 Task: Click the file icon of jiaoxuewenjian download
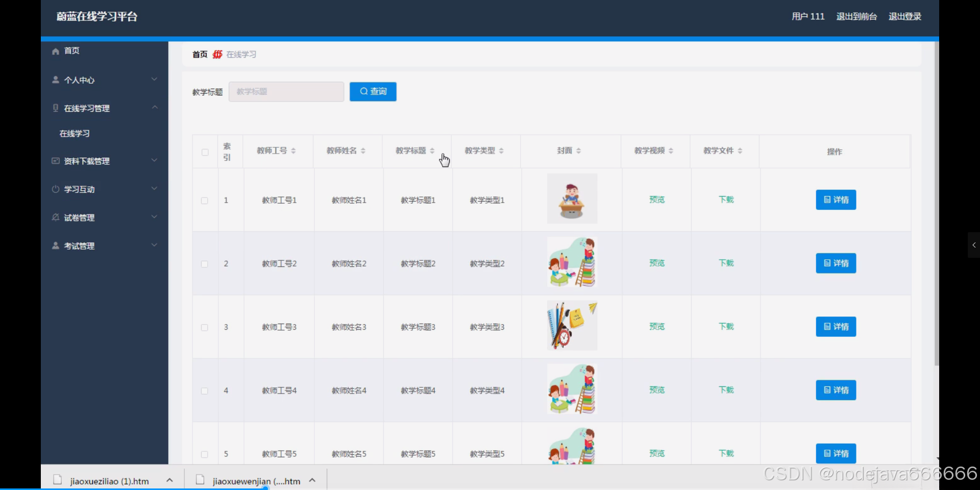click(x=200, y=480)
